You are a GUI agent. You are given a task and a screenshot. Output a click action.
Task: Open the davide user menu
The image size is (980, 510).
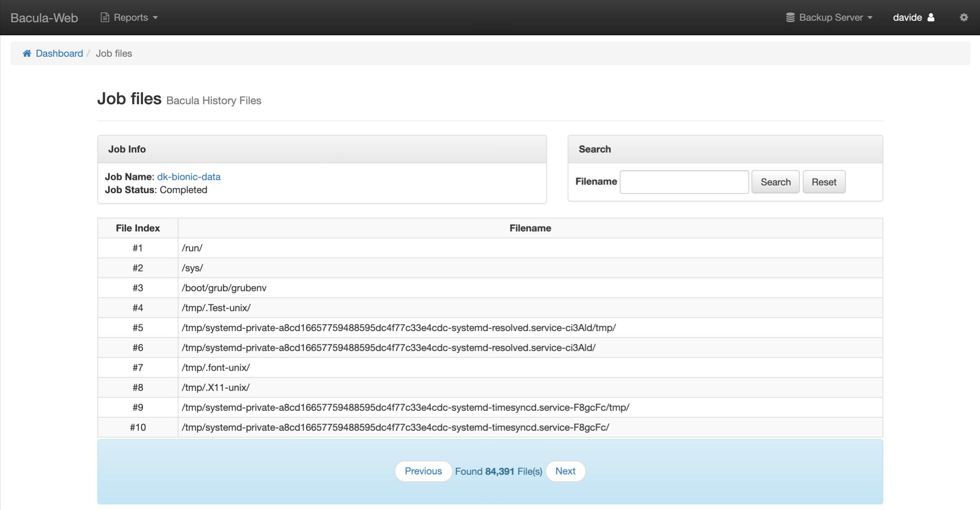(908, 17)
